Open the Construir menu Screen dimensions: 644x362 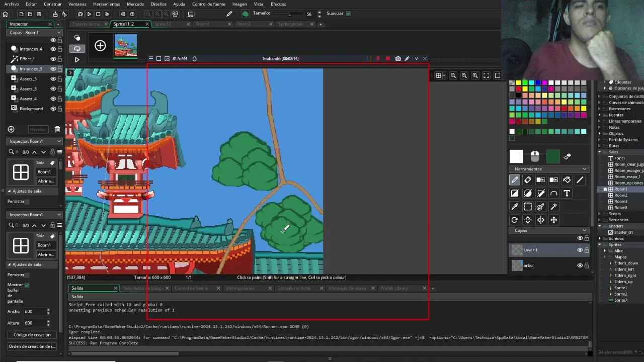click(53, 4)
